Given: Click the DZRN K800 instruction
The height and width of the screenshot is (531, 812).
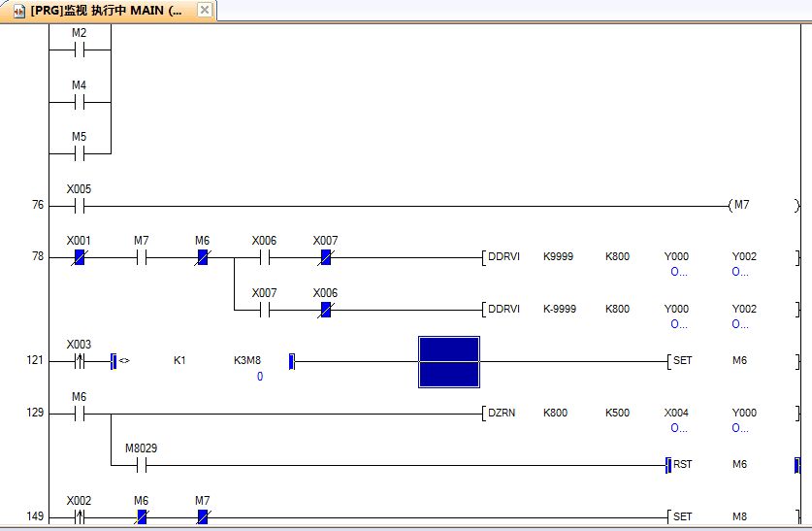Looking at the screenshot, I should coord(640,413).
